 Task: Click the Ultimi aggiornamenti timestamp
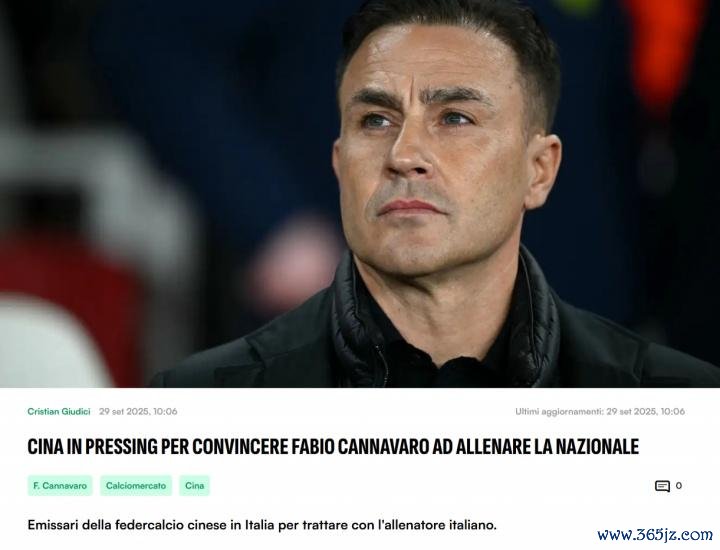(600, 411)
